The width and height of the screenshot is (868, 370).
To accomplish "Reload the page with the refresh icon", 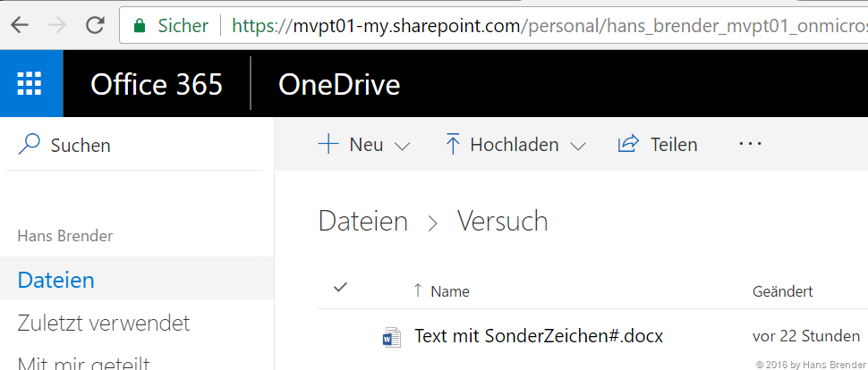I will (95, 25).
